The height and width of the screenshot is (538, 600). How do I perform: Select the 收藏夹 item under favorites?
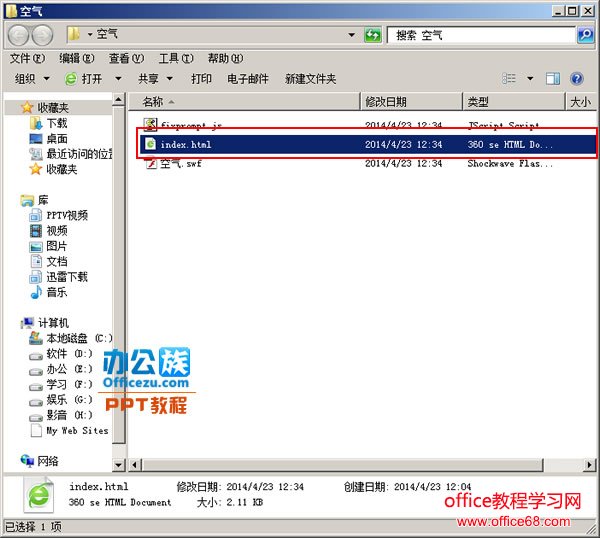[54, 169]
